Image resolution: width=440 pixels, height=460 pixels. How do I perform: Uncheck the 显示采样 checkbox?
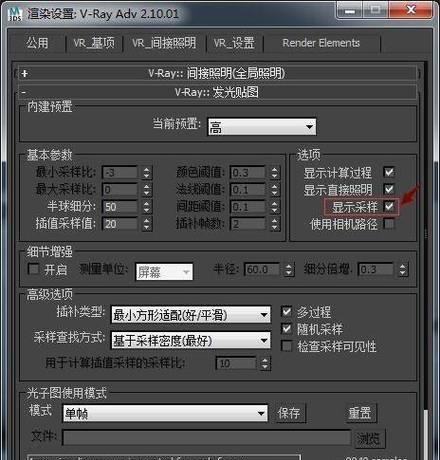click(389, 206)
